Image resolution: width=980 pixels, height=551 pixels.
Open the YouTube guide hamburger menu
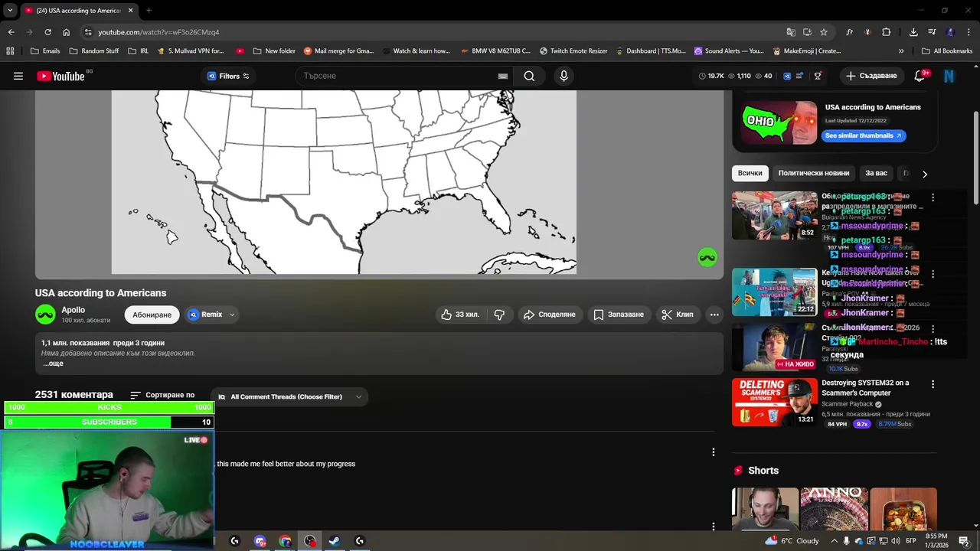[x=18, y=76]
